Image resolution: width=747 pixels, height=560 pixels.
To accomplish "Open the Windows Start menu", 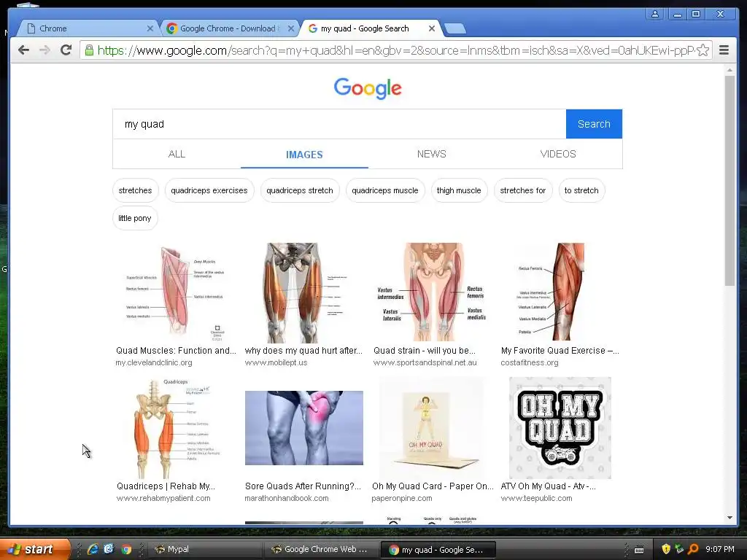I will pyautogui.click(x=35, y=549).
